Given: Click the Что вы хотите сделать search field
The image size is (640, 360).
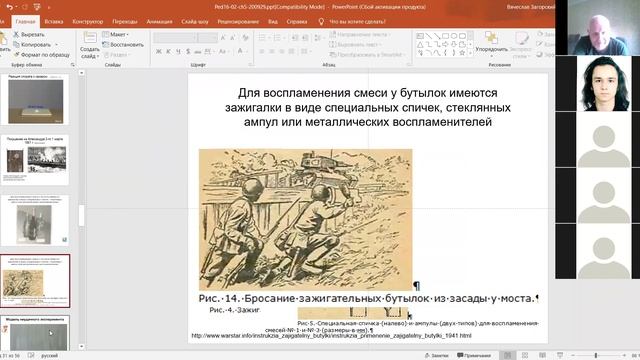Looking at the screenshot, I should 357,22.
